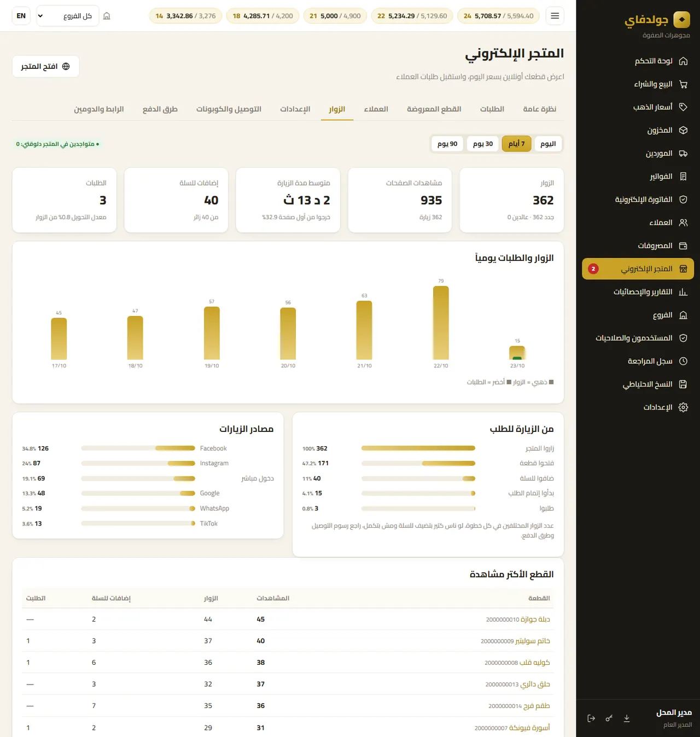The image size is (700, 737).
Task: Select the 30 يوم time range
Action: pos(483,144)
